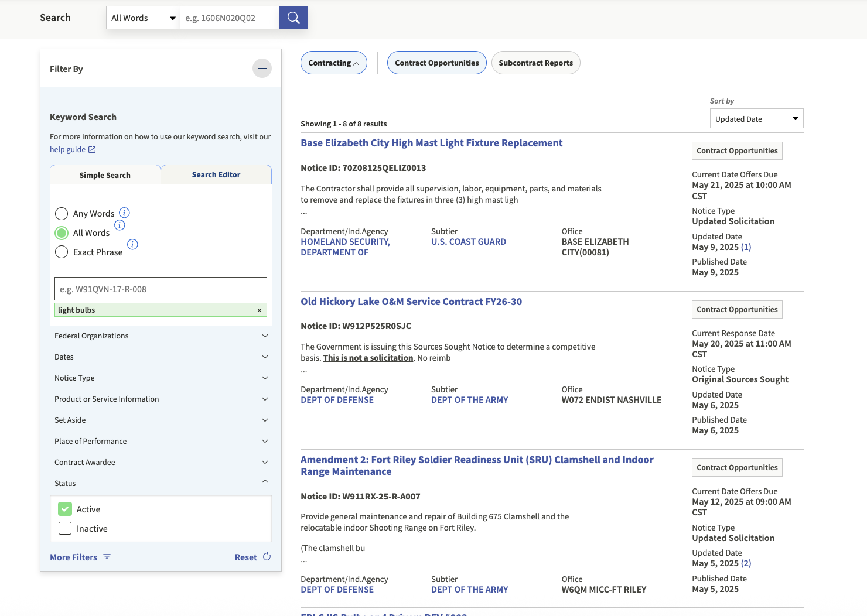
Task: Click Notice ID W911RX-25-R-A007 text
Action: (x=360, y=497)
